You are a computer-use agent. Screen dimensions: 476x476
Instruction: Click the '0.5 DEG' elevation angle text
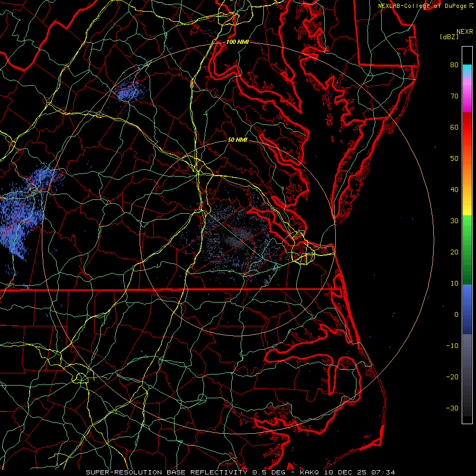click(x=270, y=472)
